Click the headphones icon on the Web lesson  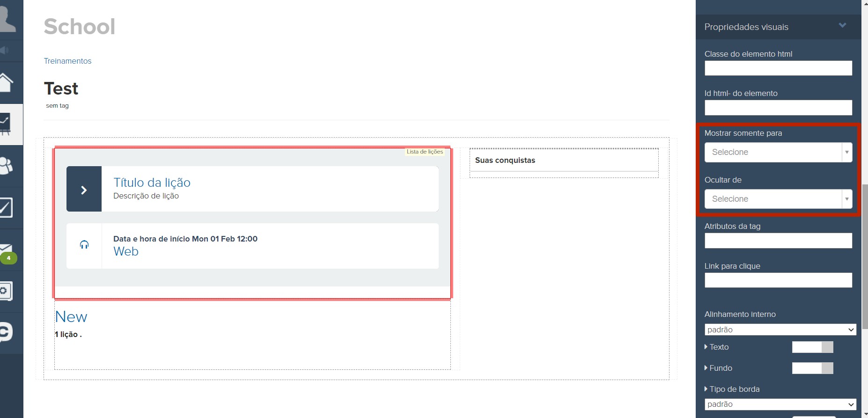84,245
